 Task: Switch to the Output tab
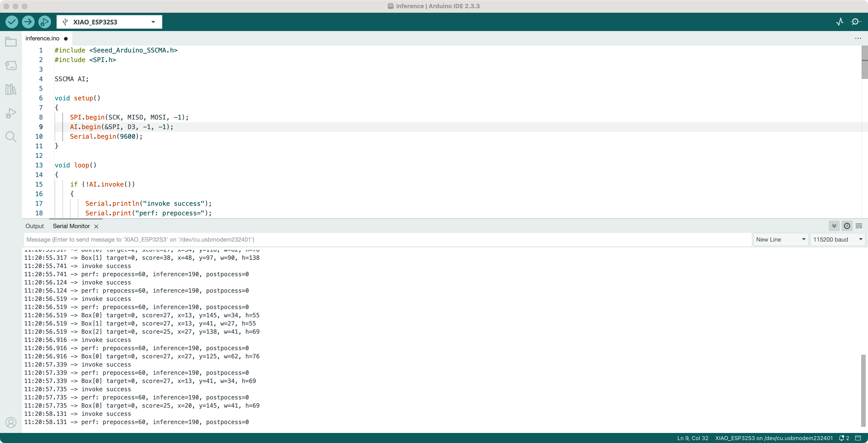(35, 226)
